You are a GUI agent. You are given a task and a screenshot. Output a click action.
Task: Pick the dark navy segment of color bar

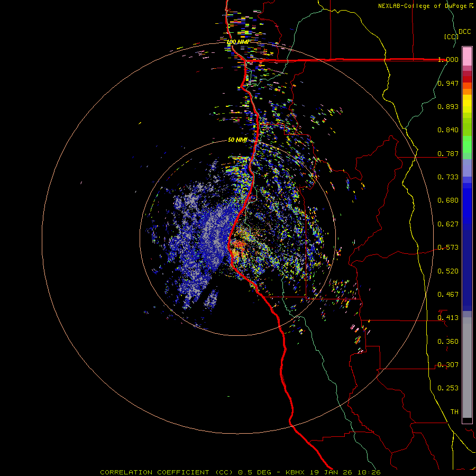(467, 270)
